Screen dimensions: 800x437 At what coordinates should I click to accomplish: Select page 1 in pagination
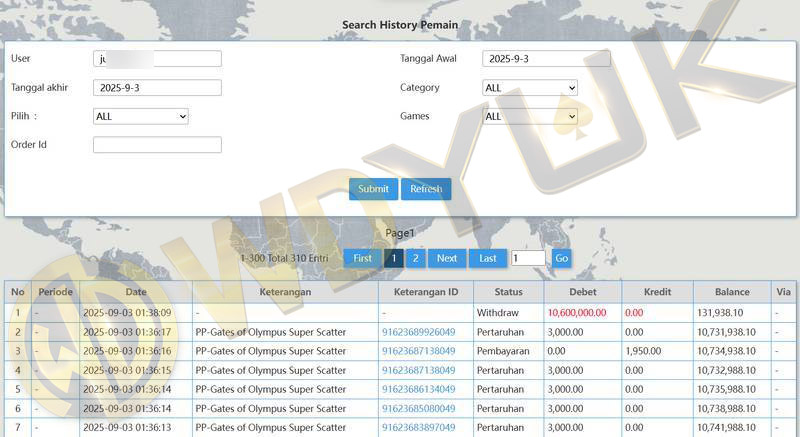point(393,258)
